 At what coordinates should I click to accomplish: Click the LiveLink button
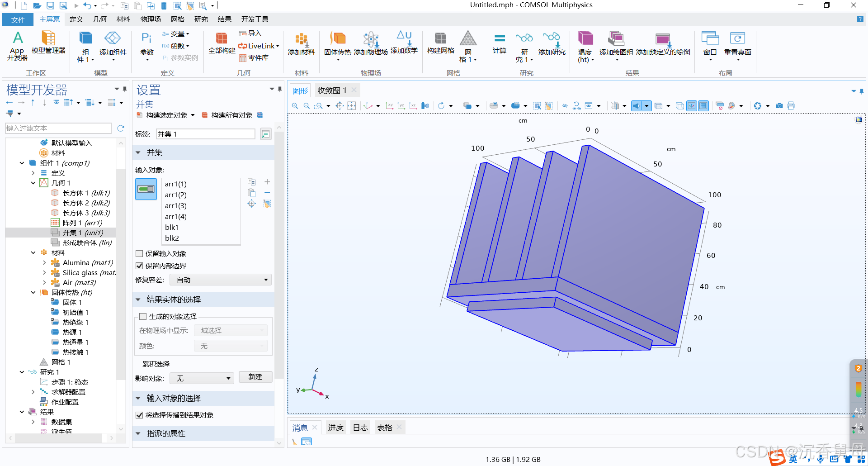pyautogui.click(x=259, y=46)
